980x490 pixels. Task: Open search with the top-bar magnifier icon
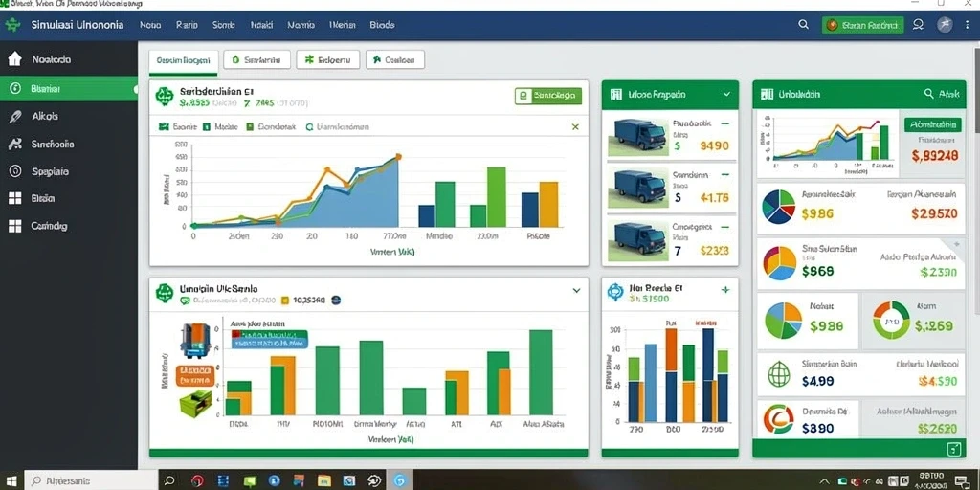click(804, 25)
